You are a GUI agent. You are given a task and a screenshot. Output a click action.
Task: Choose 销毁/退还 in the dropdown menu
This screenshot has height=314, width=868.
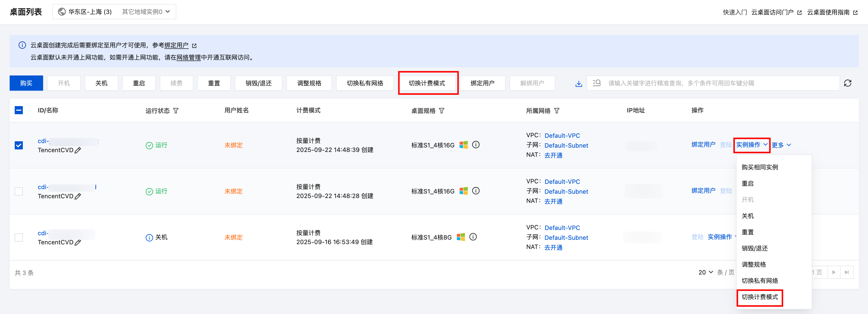[754, 248]
